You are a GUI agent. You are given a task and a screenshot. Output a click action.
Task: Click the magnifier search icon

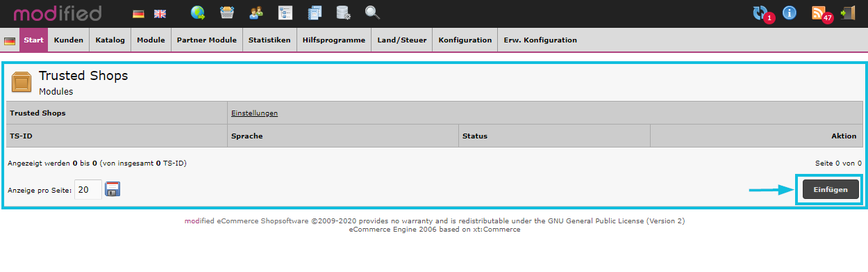click(373, 13)
